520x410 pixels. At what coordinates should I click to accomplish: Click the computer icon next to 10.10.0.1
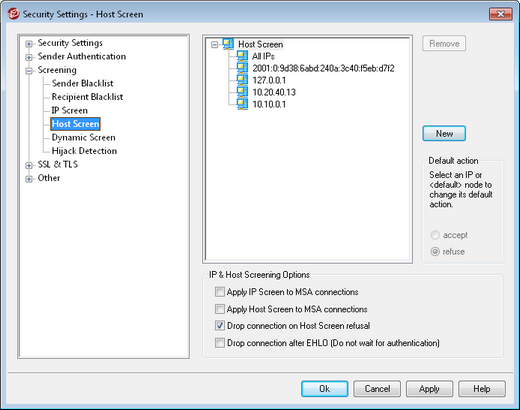[x=242, y=104]
